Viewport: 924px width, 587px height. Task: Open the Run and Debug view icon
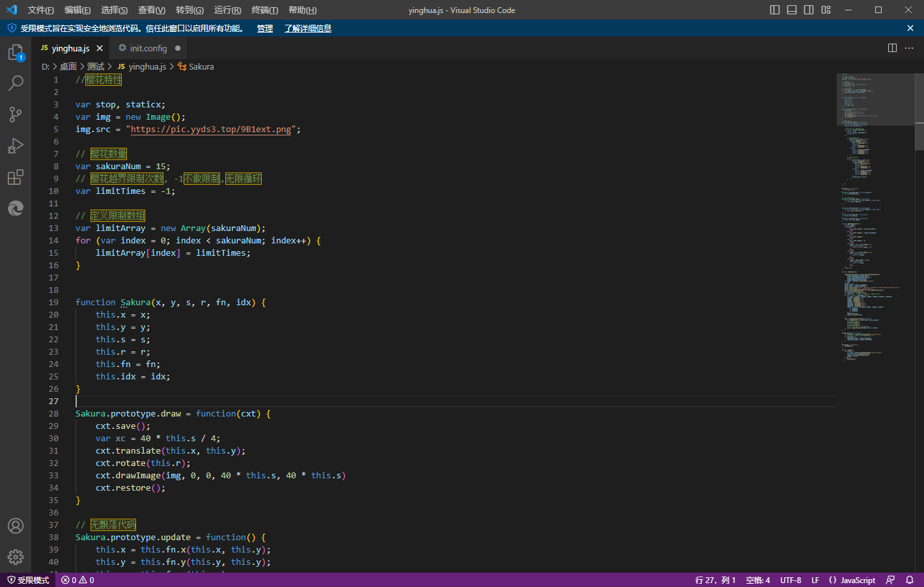tap(16, 146)
